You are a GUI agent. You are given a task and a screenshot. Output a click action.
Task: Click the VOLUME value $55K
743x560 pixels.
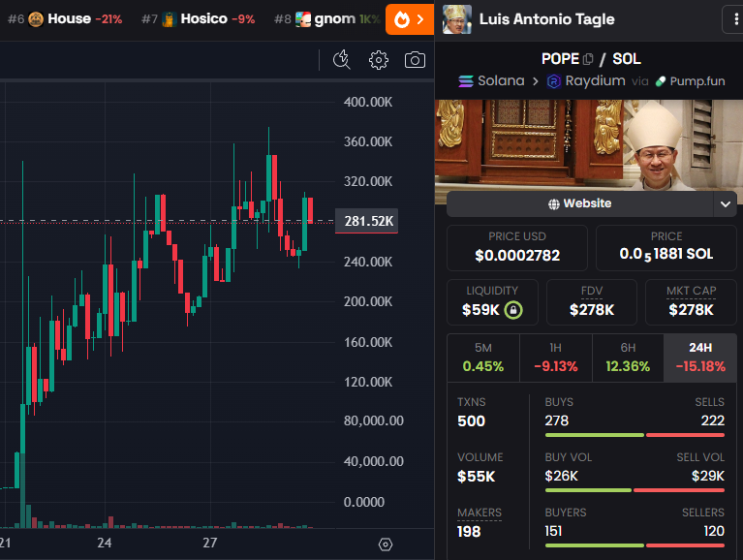(477, 476)
